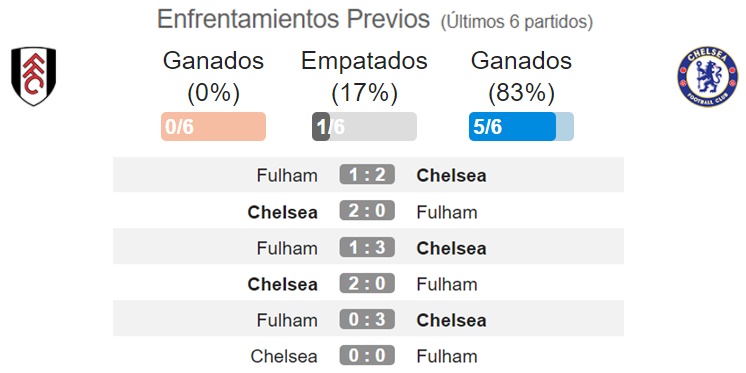Click Fulham in the 1:3 match row
This screenshot has height=373, width=746.
[287, 248]
